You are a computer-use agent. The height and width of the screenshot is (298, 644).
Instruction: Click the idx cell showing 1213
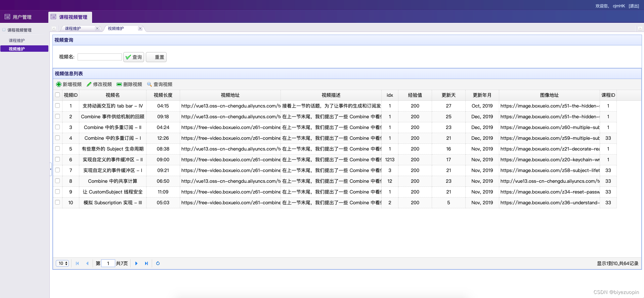click(390, 160)
